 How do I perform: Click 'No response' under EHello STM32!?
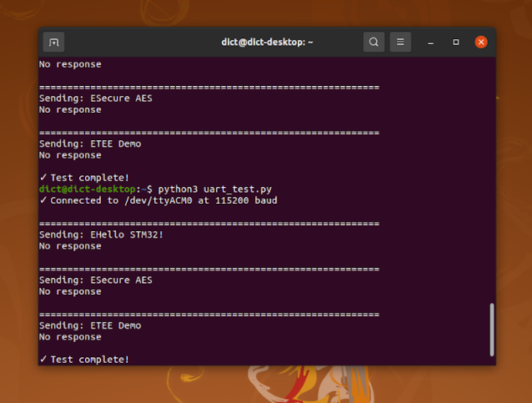click(70, 246)
